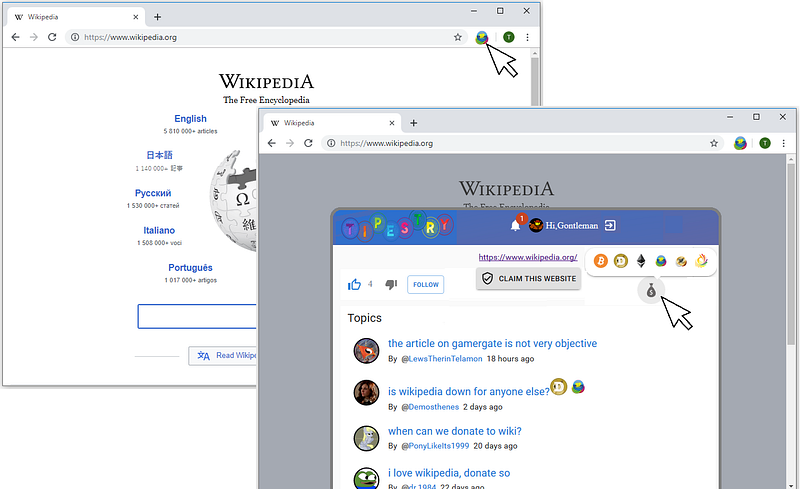Select the Wikipedia tab in front window
The width and height of the screenshot is (800, 489).
333,123
